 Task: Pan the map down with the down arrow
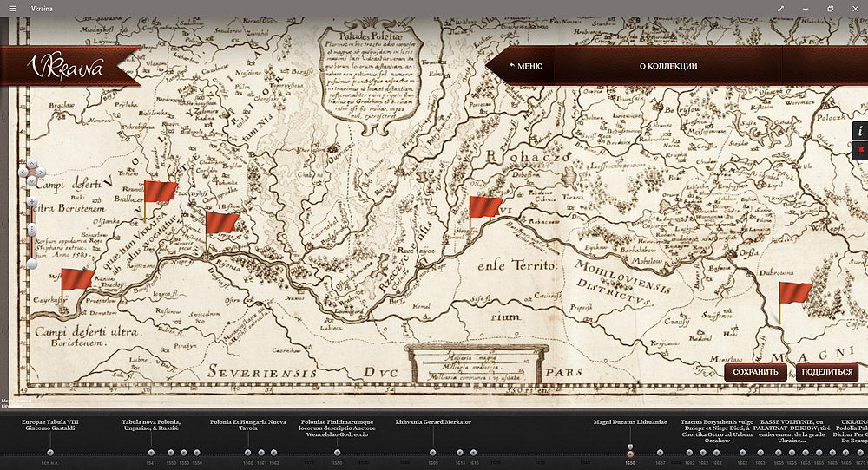pyautogui.click(x=32, y=181)
